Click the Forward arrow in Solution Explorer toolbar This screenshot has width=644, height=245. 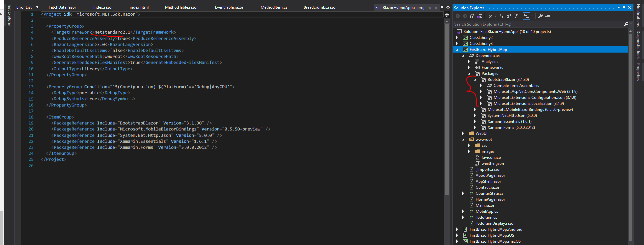click(x=465, y=16)
